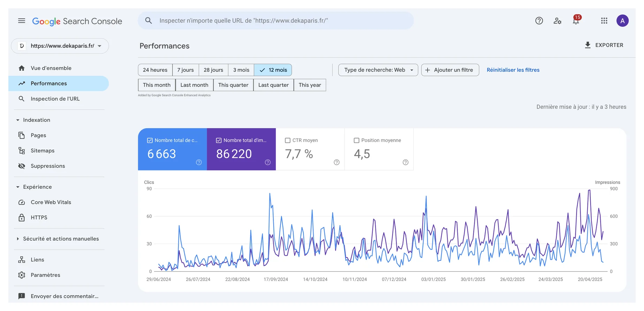Viewport: 644px width, 311px height.
Task: Enable the CTR moyen checkbox
Action: point(287,140)
